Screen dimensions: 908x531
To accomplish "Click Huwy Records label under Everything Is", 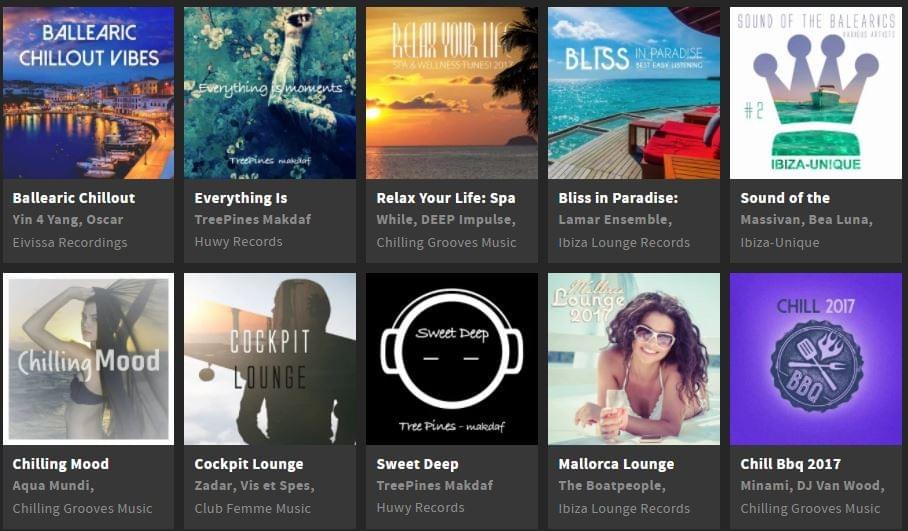I will [x=239, y=242].
